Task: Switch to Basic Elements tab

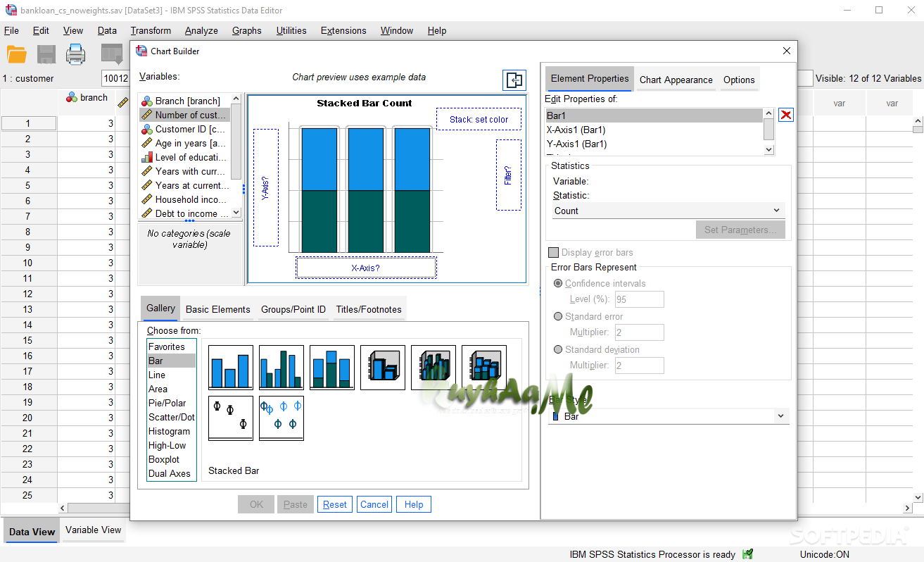Action: [x=217, y=309]
